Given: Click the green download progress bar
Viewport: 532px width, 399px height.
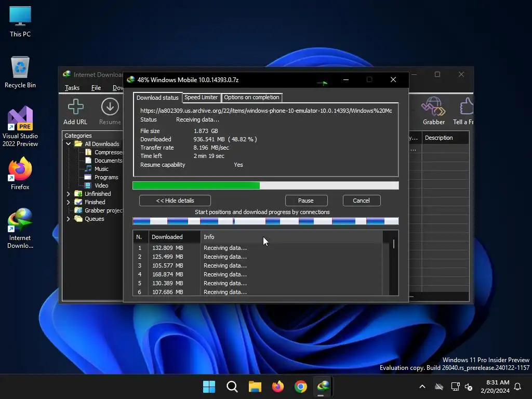Looking at the screenshot, I should (x=265, y=185).
